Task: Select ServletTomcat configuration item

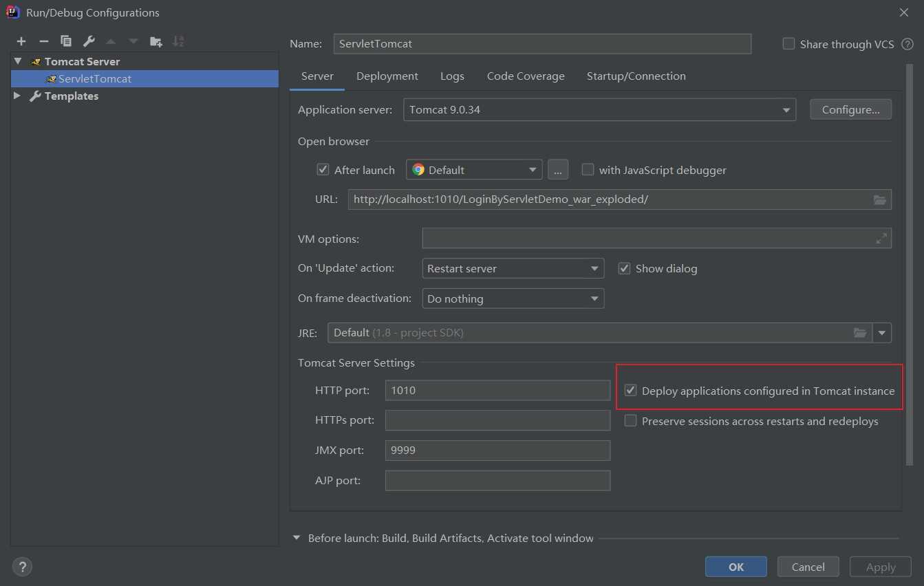Action: tap(144, 78)
